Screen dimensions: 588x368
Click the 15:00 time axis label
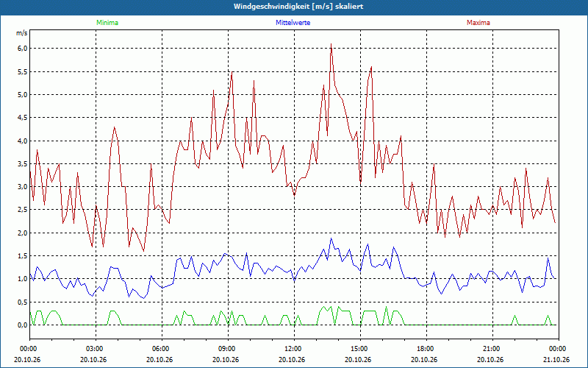[360, 348]
